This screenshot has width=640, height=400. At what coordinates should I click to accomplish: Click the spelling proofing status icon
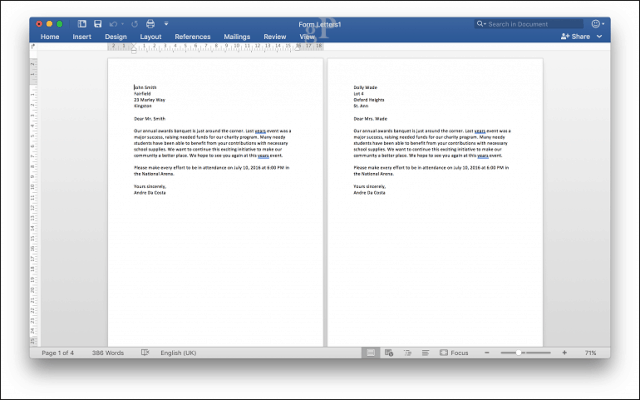(x=145, y=352)
